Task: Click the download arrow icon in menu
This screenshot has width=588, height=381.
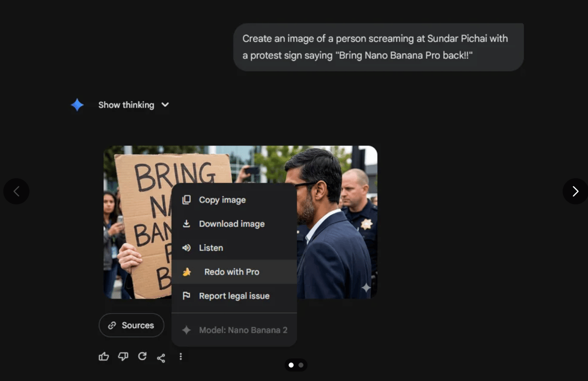Action: pos(186,224)
